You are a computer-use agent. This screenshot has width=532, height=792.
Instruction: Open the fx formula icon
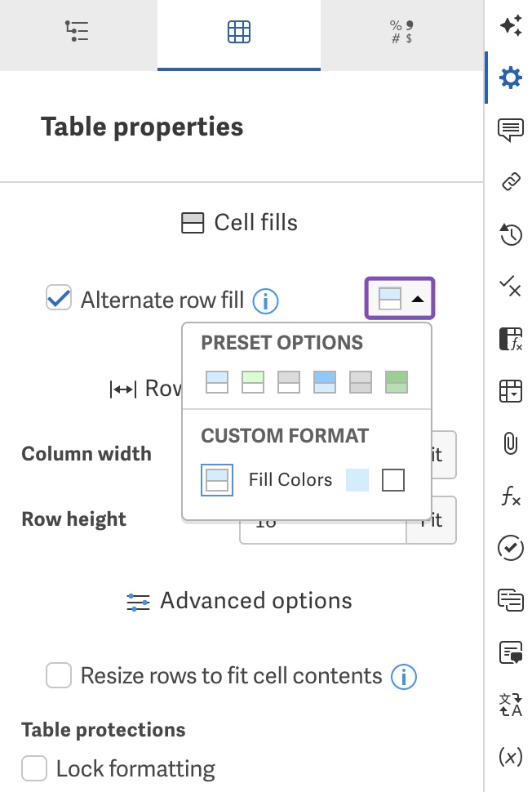tap(510, 496)
